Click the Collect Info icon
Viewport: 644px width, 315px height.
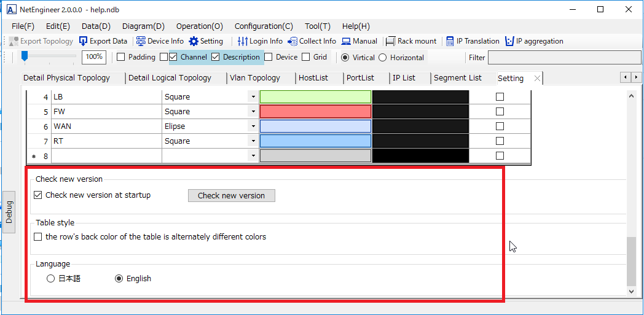click(x=292, y=41)
